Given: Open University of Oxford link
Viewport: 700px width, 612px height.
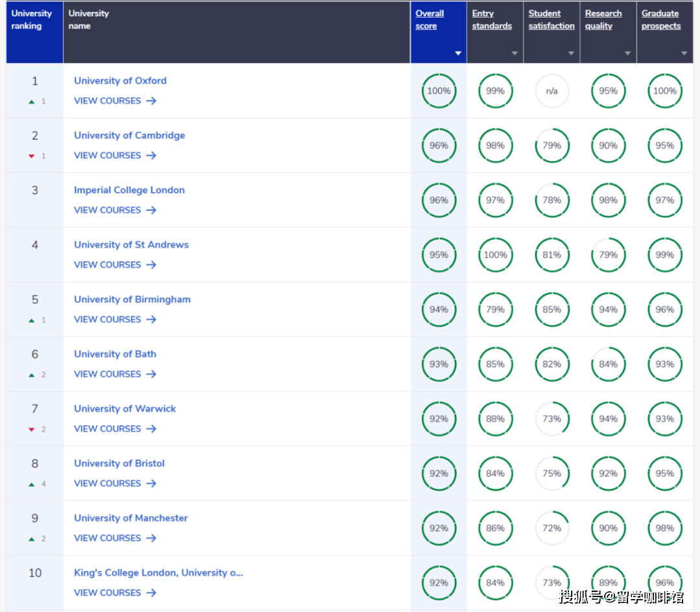Looking at the screenshot, I should point(120,81).
